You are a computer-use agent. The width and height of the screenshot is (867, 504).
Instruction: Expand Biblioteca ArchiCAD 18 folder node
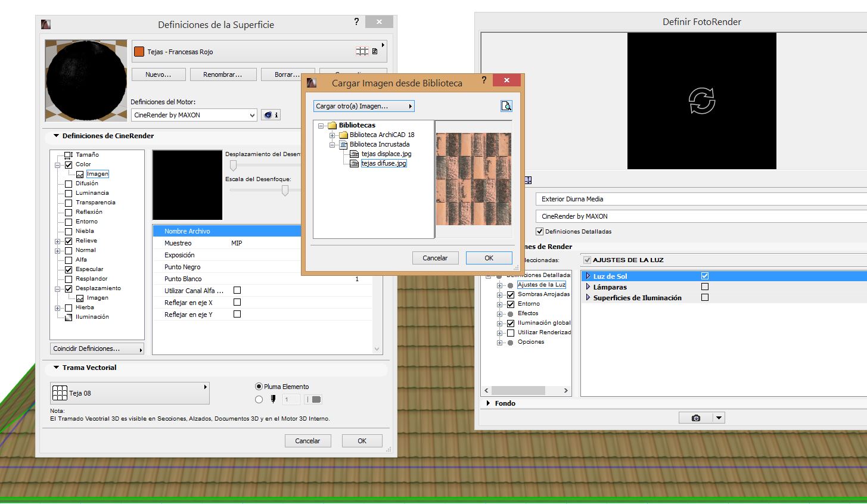tap(332, 135)
